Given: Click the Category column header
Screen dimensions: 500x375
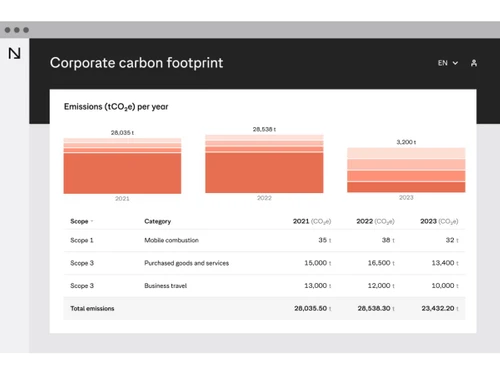Looking at the screenshot, I should pos(157,221).
